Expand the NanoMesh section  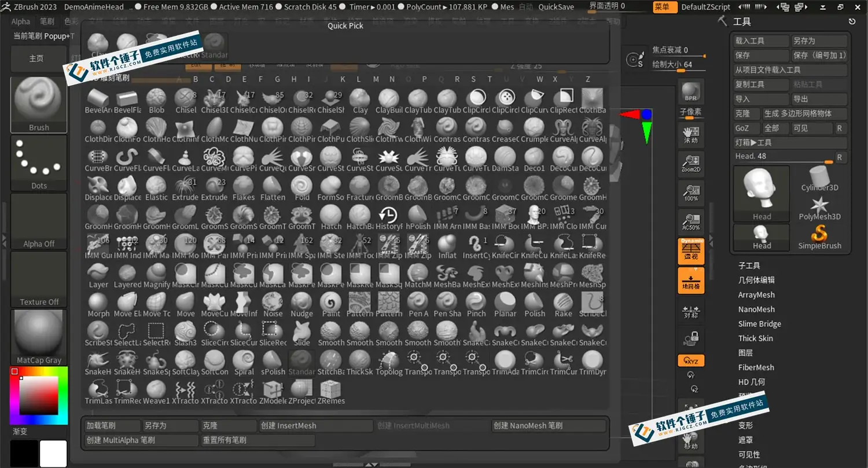pyautogui.click(x=756, y=309)
